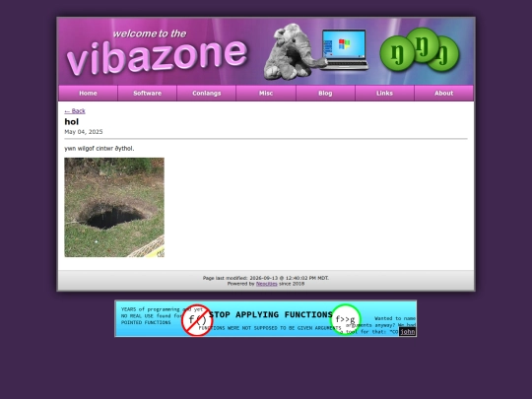Click the Back link
This screenshot has width=532, height=399.
pyautogui.click(x=75, y=111)
